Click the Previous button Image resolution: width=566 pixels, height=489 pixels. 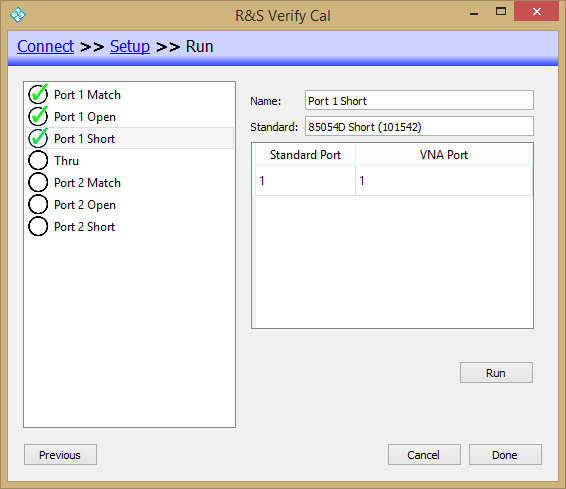[x=60, y=454]
